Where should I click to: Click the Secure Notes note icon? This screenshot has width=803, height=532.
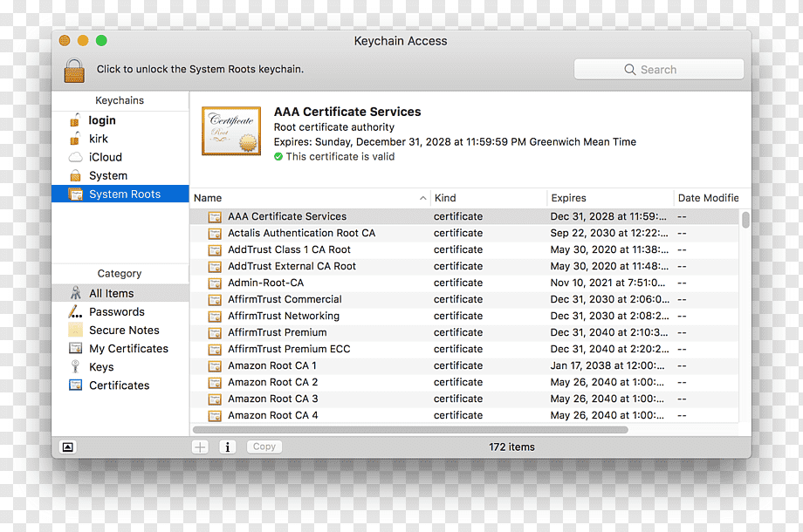tap(75, 330)
